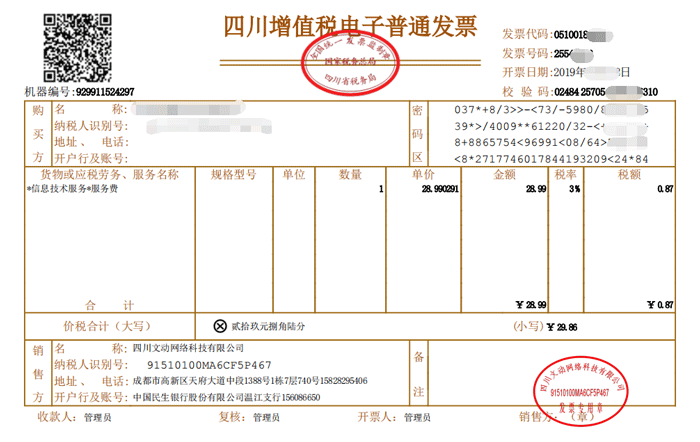Click cipher line starting 8+8865754
The width and height of the screenshot is (700, 442).
551,142
